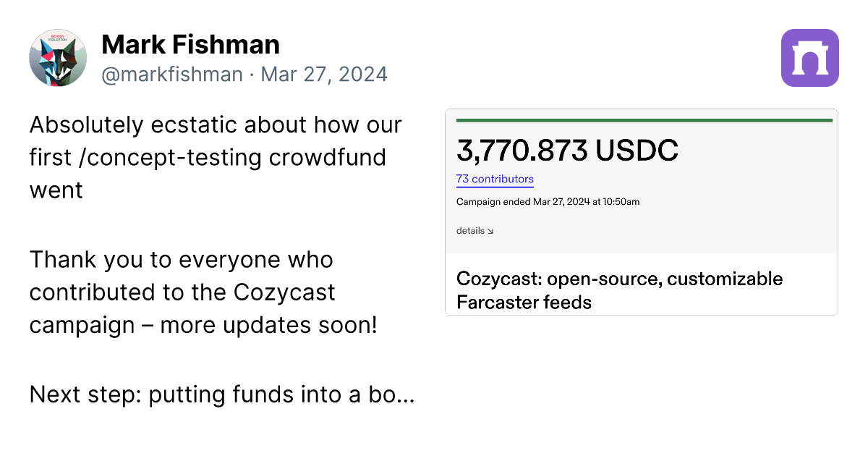868x456 pixels.
Task: Open the Cozycast card title link
Action: (619, 290)
